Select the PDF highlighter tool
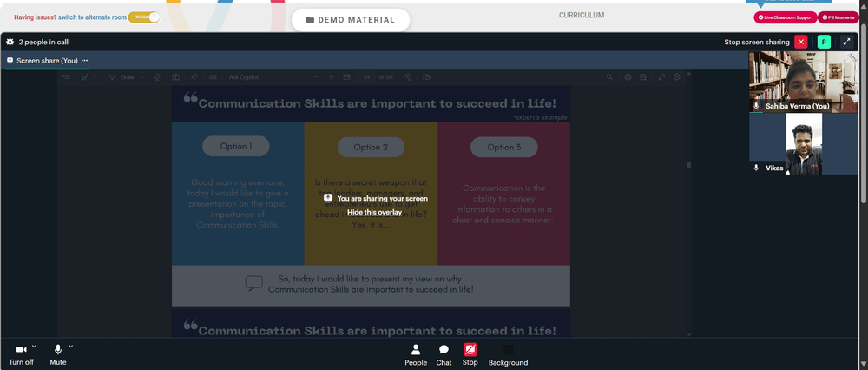The width and height of the screenshot is (868, 370). (84, 77)
